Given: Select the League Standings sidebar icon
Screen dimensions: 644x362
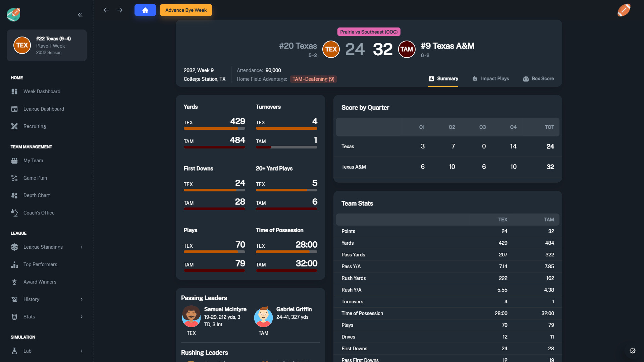Looking at the screenshot, I should click(15, 247).
